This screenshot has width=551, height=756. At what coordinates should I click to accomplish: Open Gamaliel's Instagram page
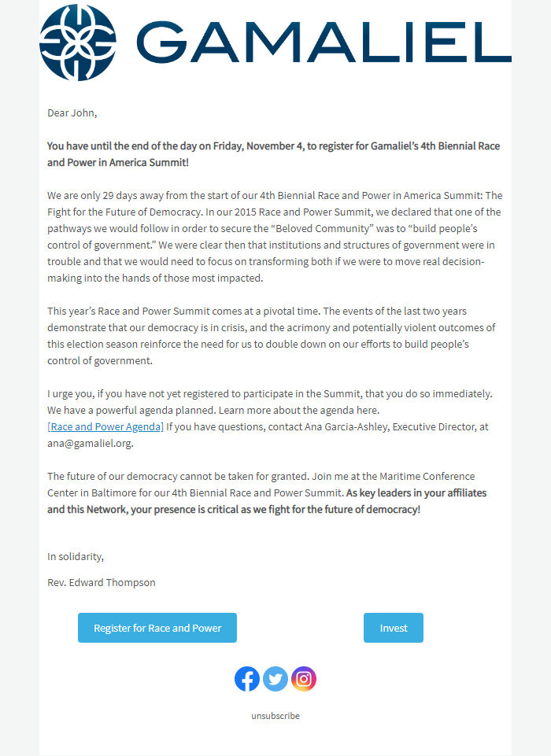[304, 678]
